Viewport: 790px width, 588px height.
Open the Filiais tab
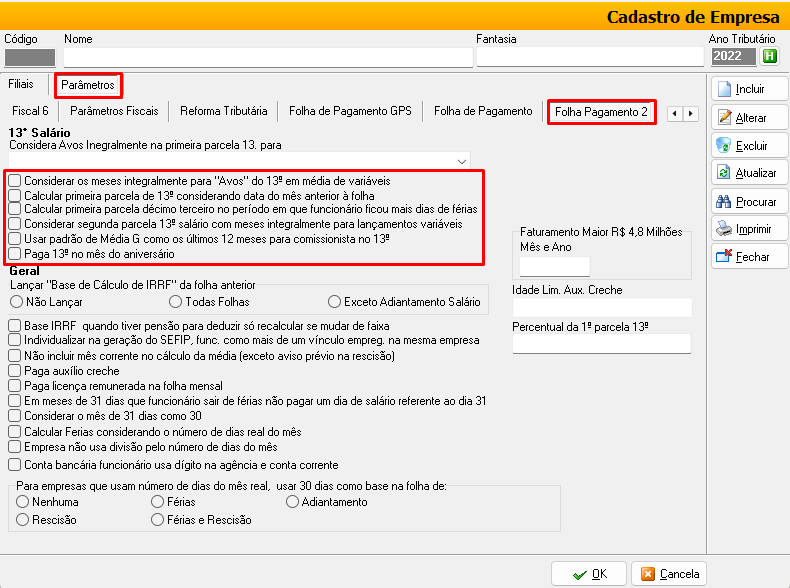pos(21,85)
